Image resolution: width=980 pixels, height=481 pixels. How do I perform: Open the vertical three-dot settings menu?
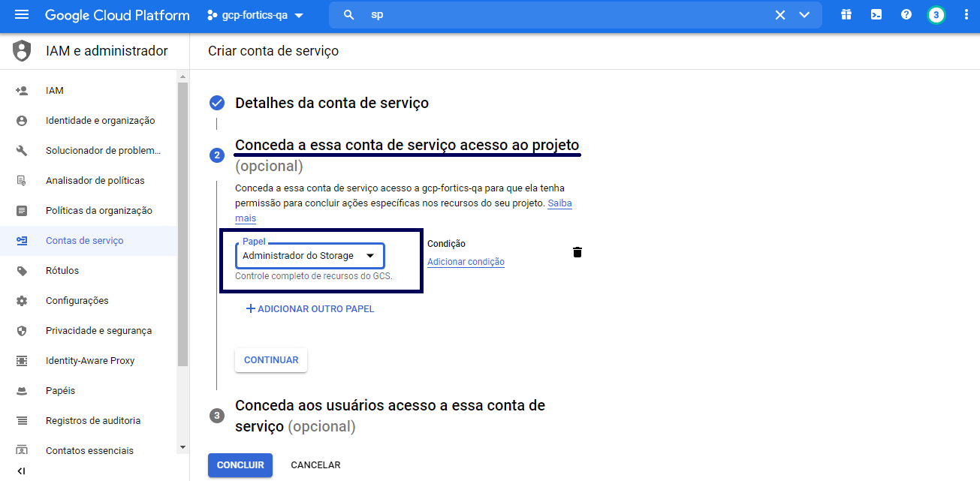966,15
